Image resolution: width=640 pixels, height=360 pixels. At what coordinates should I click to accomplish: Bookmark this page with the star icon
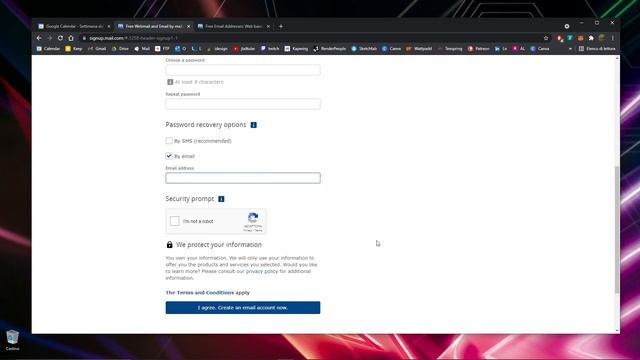click(x=546, y=38)
